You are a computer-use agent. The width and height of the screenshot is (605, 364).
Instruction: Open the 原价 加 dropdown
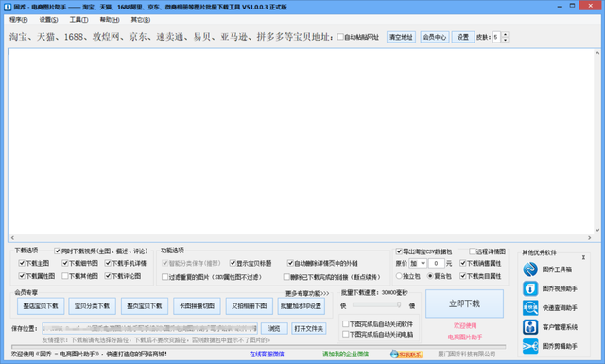(418, 263)
